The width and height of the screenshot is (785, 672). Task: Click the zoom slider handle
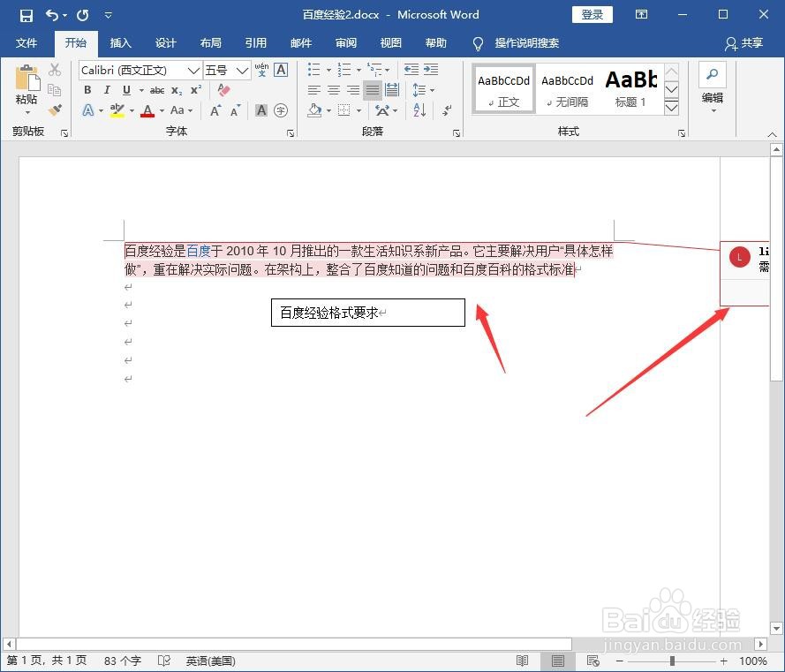[x=672, y=661]
